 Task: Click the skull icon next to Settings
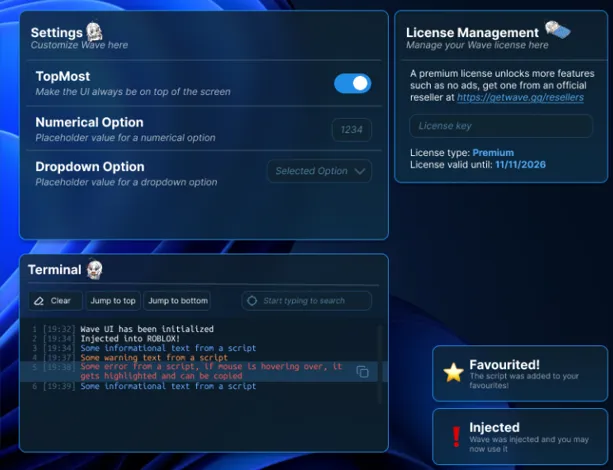[x=94, y=32]
